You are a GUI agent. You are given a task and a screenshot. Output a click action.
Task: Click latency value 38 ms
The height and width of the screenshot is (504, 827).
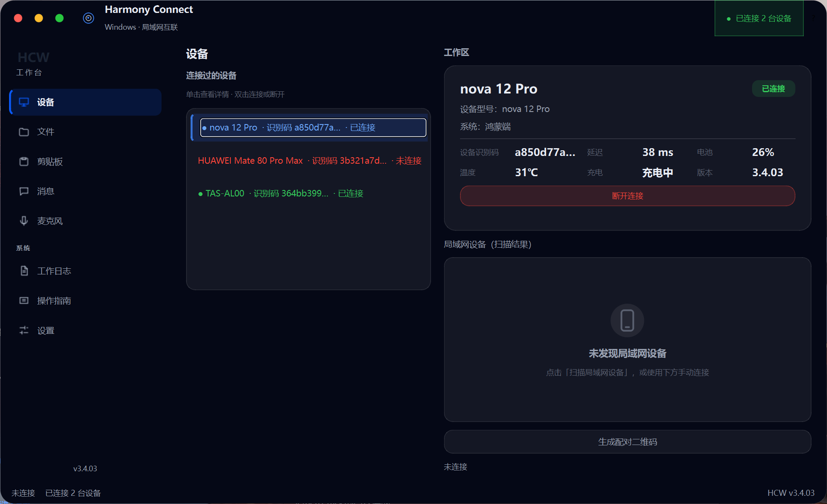click(x=658, y=152)
